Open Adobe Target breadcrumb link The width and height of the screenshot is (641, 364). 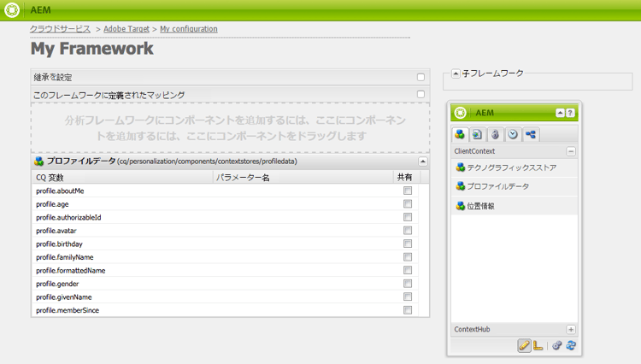coord(126,29)
